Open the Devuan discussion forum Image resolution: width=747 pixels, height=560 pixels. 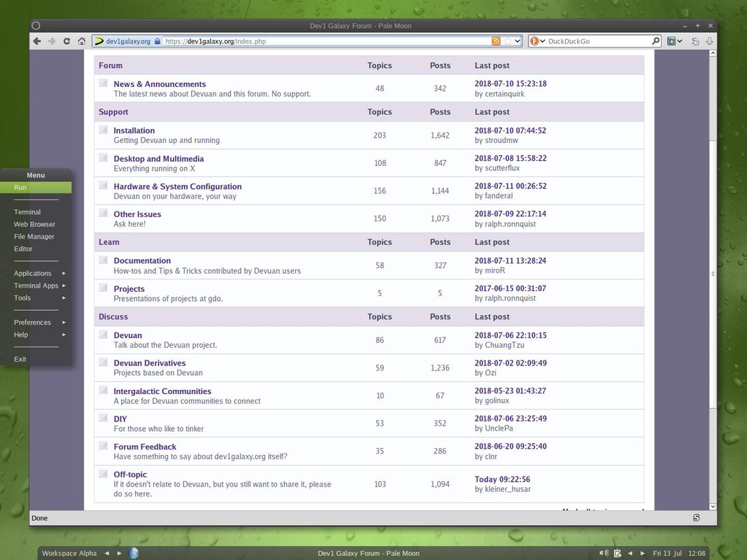[127, 335]
